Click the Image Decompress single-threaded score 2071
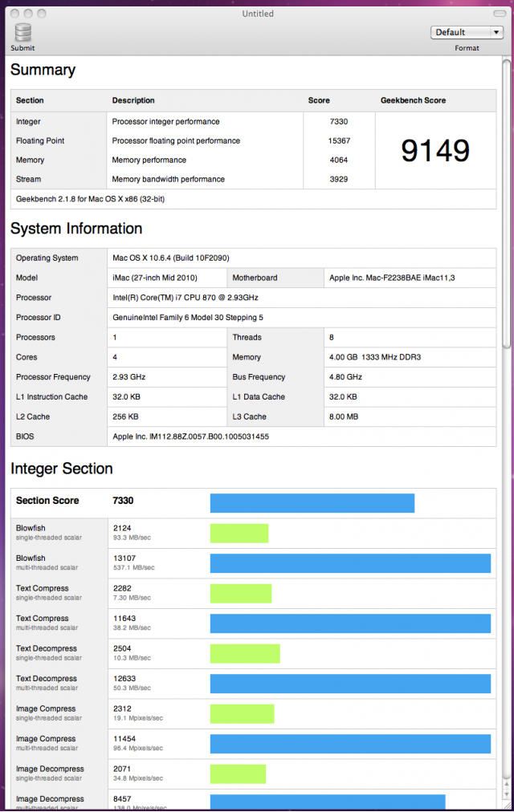Viewport: 514px width, 812px height. 122,769
